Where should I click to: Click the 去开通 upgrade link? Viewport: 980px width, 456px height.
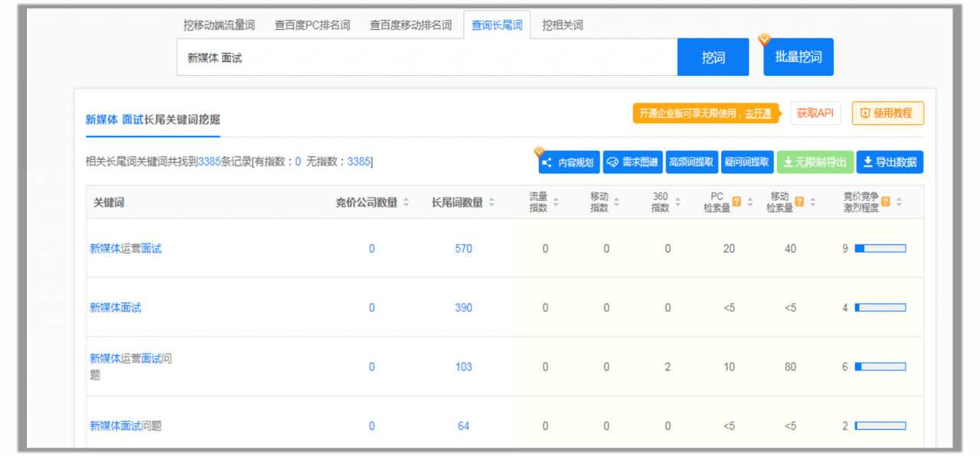pos(758,113)
